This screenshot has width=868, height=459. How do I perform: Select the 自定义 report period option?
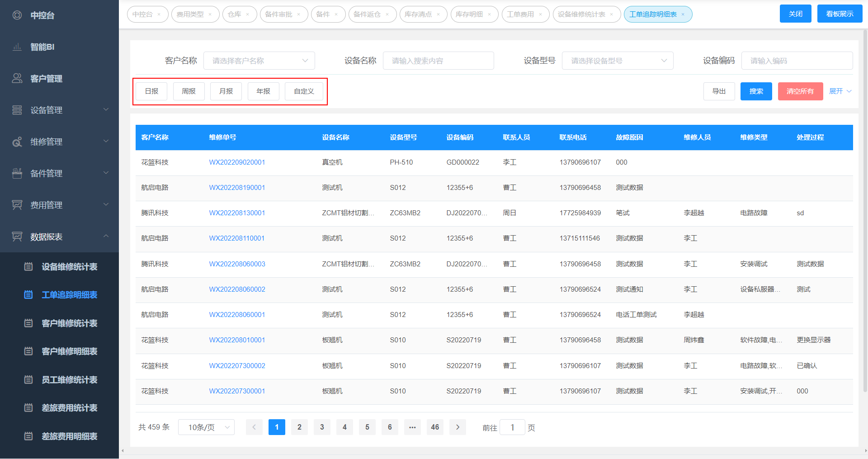click(304, 91)
